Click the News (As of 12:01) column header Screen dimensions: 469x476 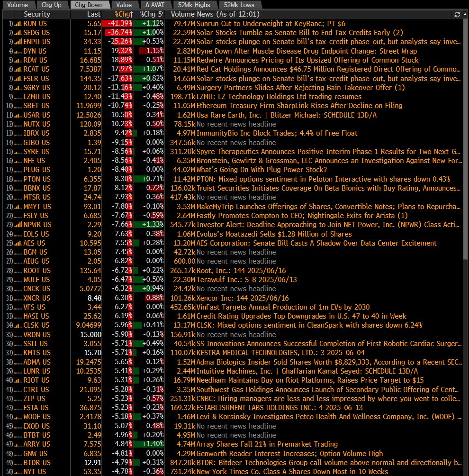click(x=228, y=14)
